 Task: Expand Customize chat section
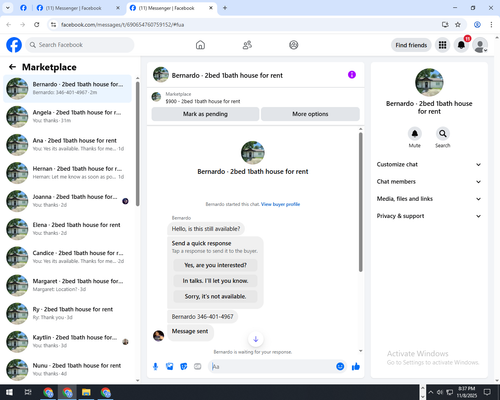[x=429, y=164]
